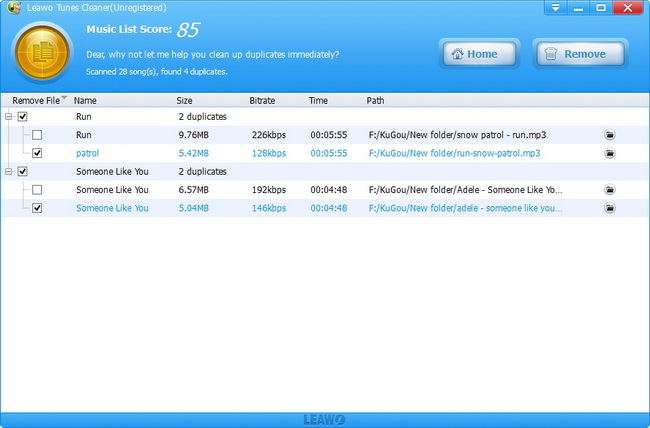Image resolution: width=650 pixels, height=428 pixels.
Task: Open folder icon for 6.57MB Someone Like You
Action: pyautogui.click(x=609, y=190)
